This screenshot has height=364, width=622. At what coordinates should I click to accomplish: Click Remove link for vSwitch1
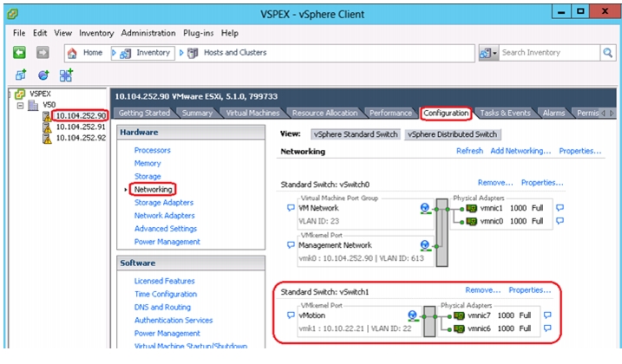pos(482,290)
